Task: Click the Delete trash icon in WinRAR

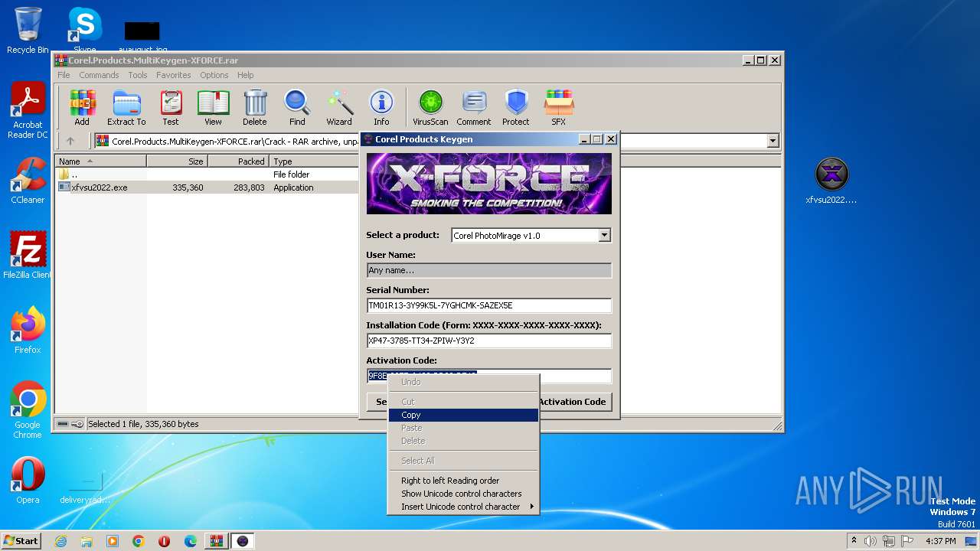Action: tap(255, 107)
